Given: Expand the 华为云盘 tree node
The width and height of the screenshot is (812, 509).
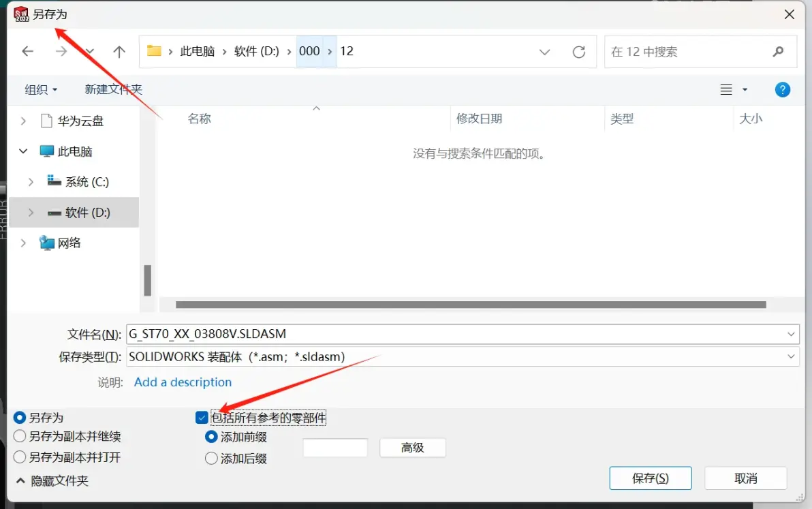Looking at the screenshot, I should tap(23, 121).
